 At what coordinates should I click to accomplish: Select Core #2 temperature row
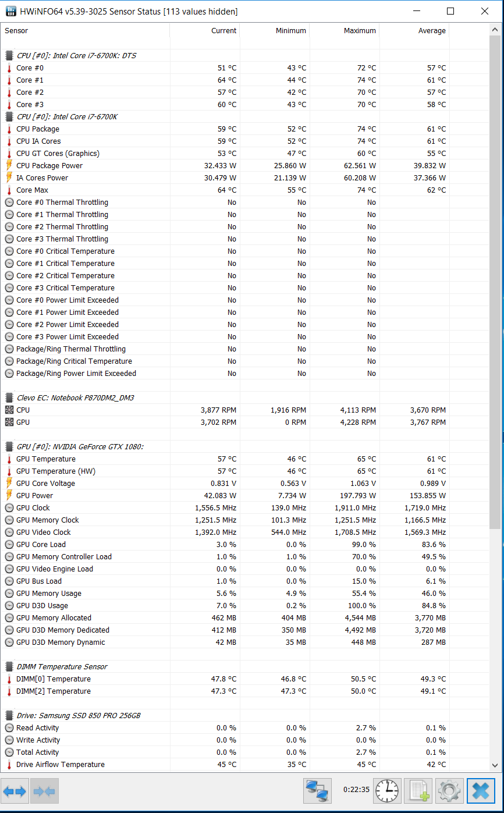pyautogui.click(x=245, y=93)
